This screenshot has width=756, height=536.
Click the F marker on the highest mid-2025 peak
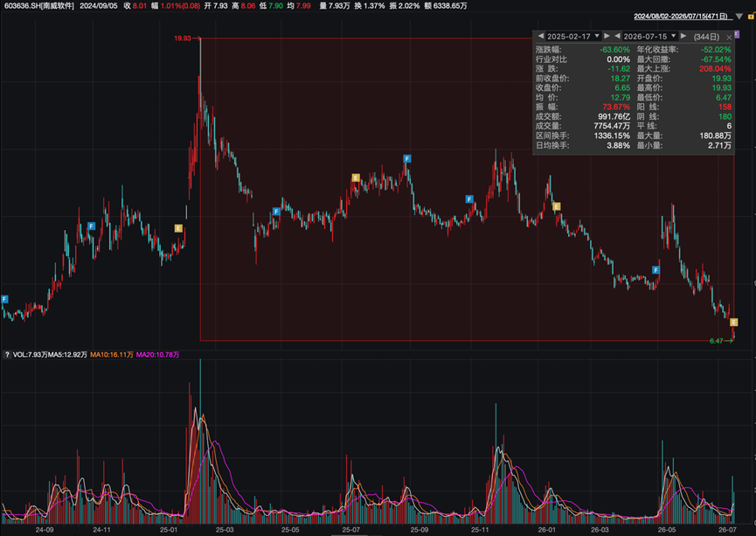pyautogui.click(x=407, y=158)
